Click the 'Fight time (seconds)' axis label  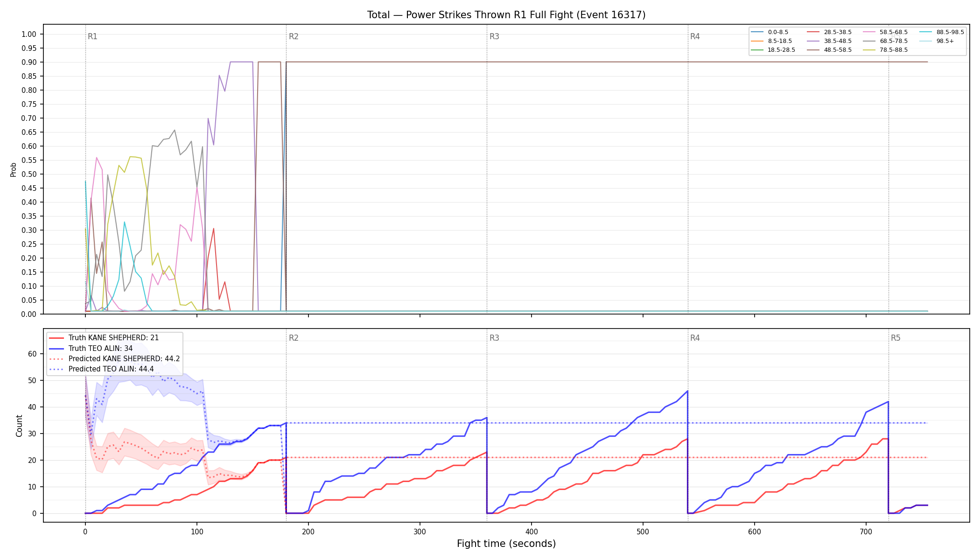[x=506, y=544]
